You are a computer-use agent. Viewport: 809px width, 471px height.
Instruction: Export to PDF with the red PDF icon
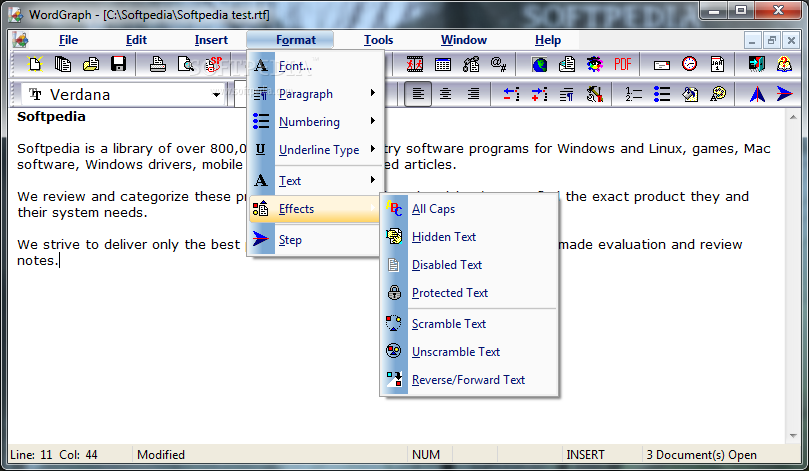pos(623,64)
